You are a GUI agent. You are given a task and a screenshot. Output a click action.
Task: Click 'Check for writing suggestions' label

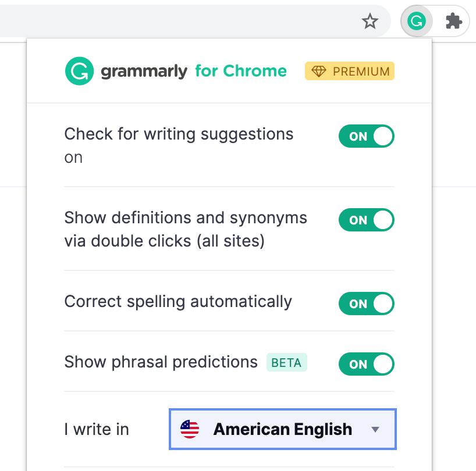point(179,134)
